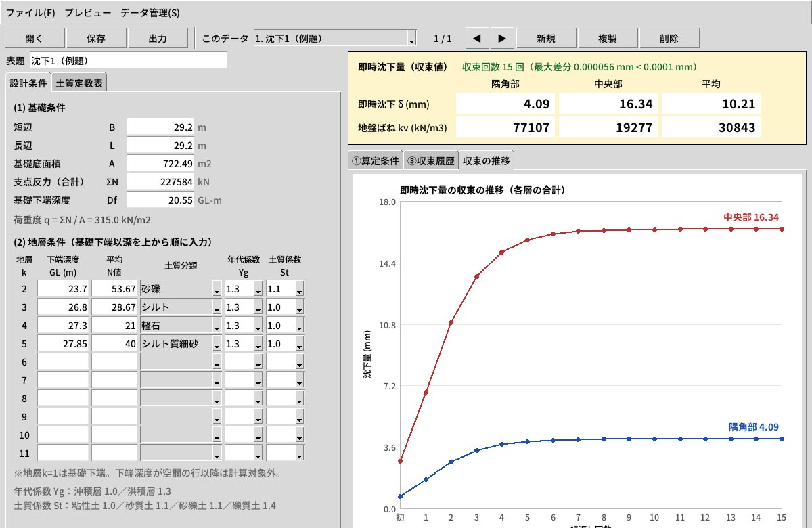Open 土質分類 dropdown showing シルト質細砂
This screenshot has width=812, height=528.
point(181,344)
